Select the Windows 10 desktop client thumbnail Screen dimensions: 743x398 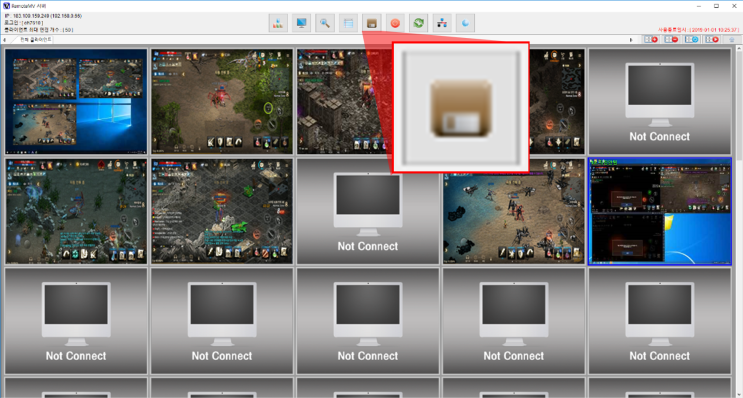76,101
